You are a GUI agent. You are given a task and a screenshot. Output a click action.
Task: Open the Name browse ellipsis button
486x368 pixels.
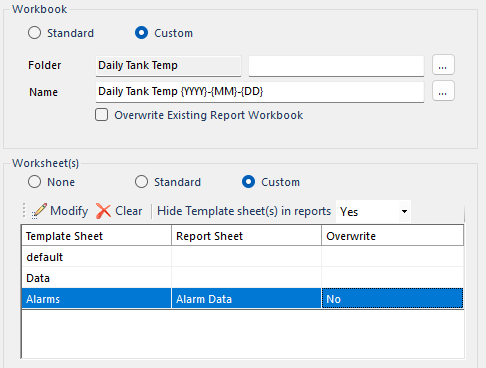click(443, 91)
